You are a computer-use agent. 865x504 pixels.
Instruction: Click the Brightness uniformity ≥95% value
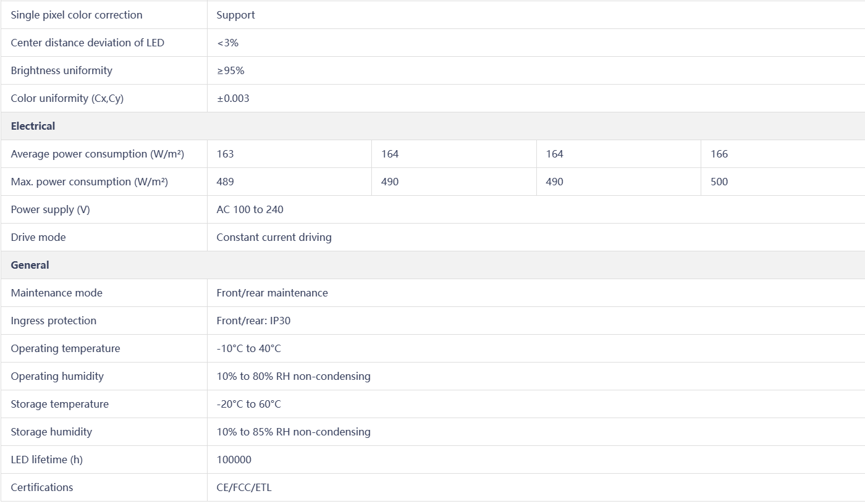click(x=230, y=70)
